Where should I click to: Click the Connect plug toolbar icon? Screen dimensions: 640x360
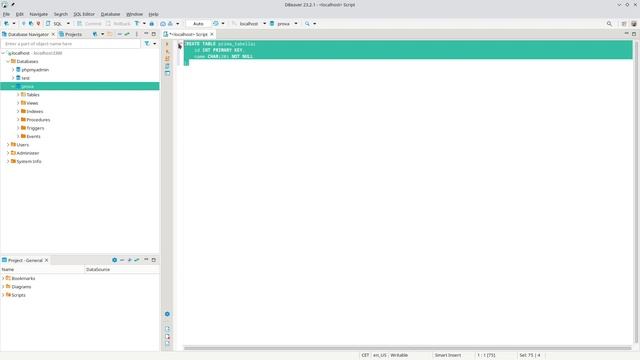pyautogui.click(x=24, y=24)
